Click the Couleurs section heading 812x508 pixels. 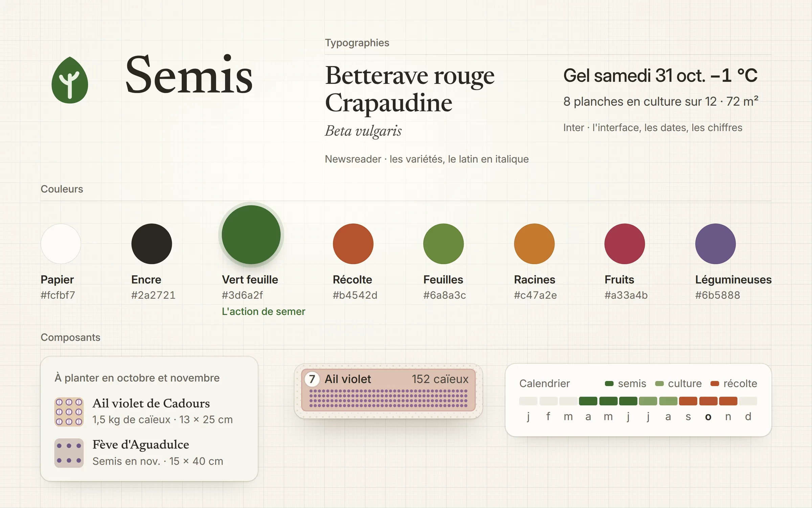pyautogui.click(x=62, y=189)
